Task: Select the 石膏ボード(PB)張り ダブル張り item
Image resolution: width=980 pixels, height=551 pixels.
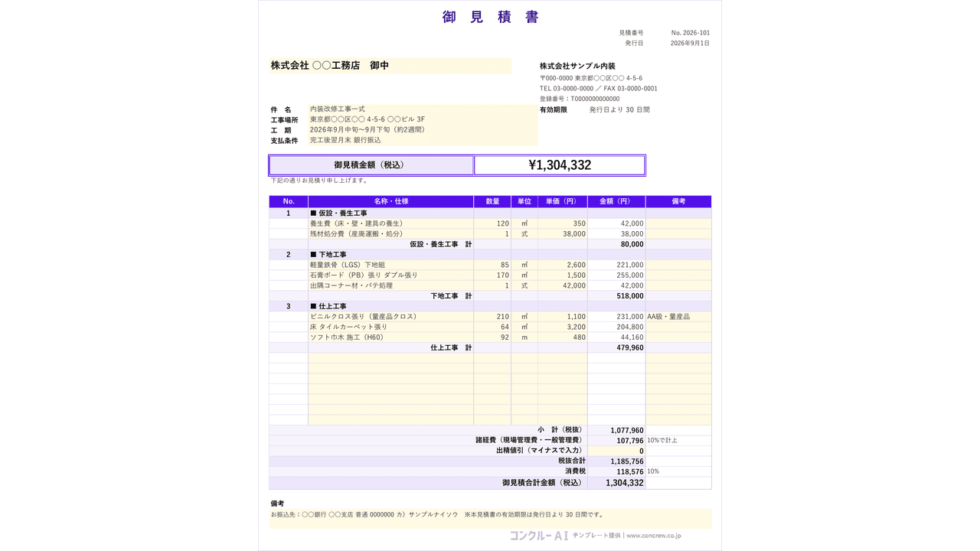Action: tap(391, 275)
